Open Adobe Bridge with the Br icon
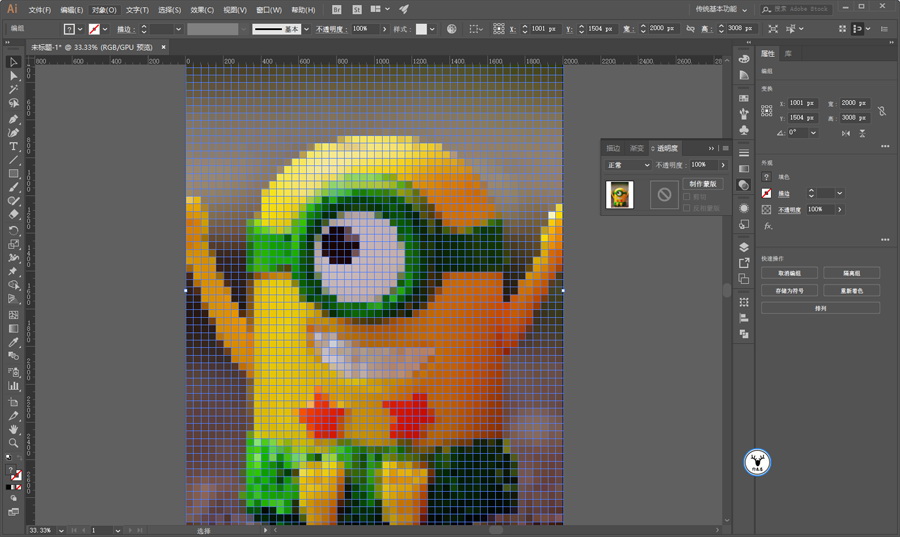This screenshot has width=900, height=537. (336, 9)
